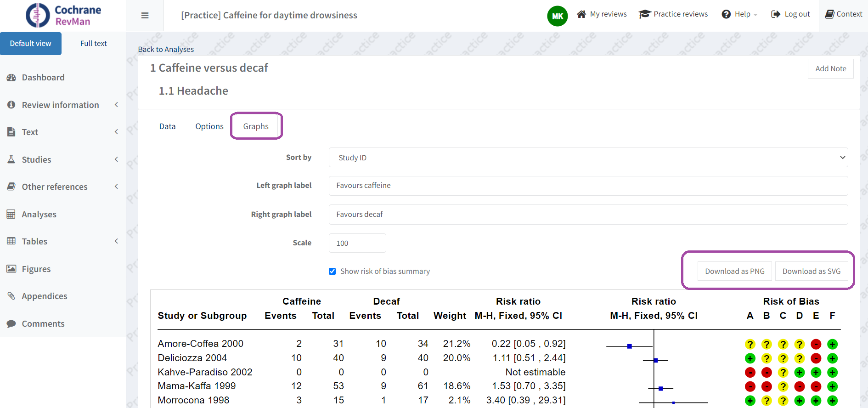Open the Help dropdown menu
The height and width of the screenshot is (408, 868).
coord(739,14)
